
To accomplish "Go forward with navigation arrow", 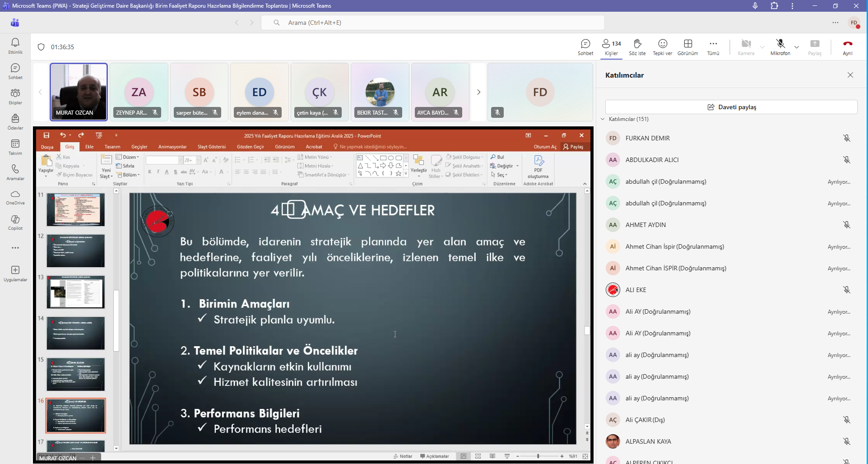I will click(x=252, y=23).
